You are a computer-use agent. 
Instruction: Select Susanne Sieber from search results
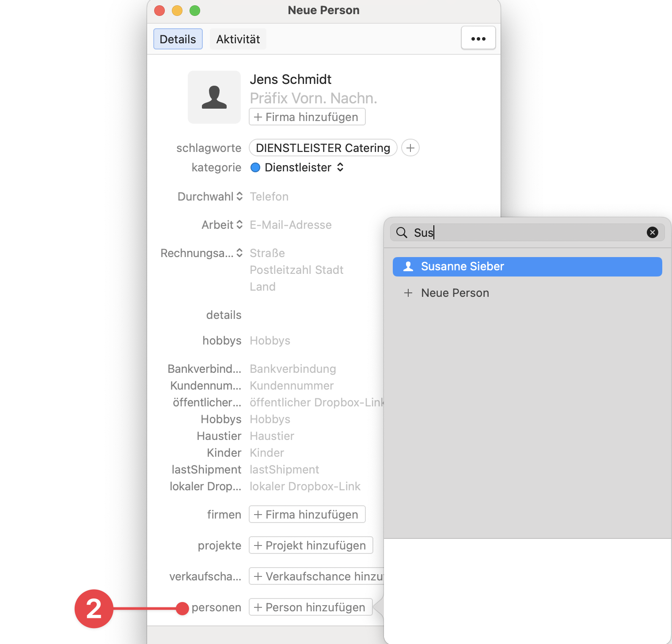click(x=527, y=266)
